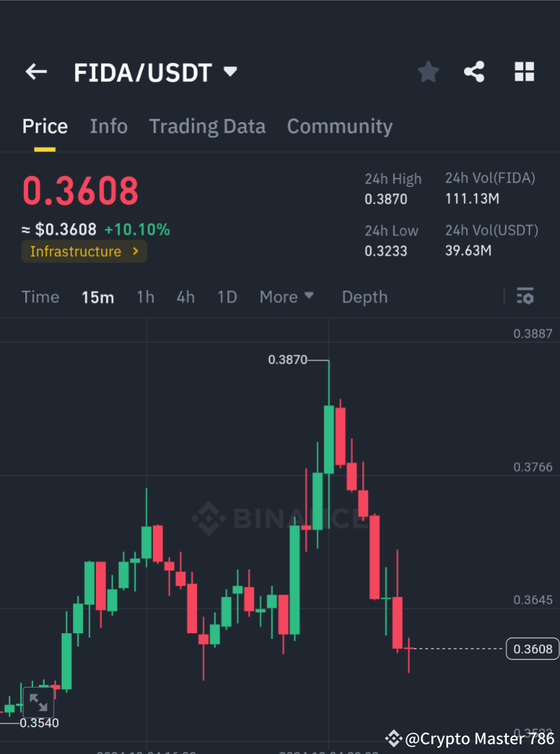Select the Depth view

pyautogui.click(x=364, y=297)
